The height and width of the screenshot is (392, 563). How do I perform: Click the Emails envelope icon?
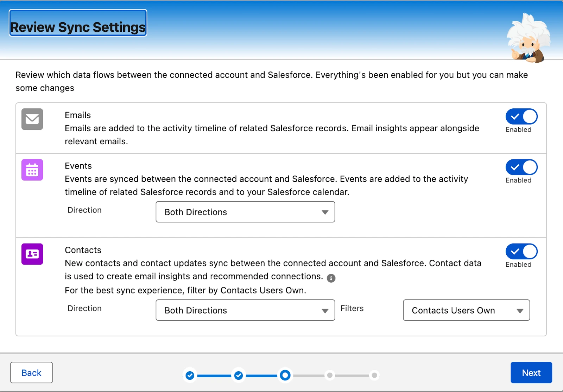pos(32,119)
